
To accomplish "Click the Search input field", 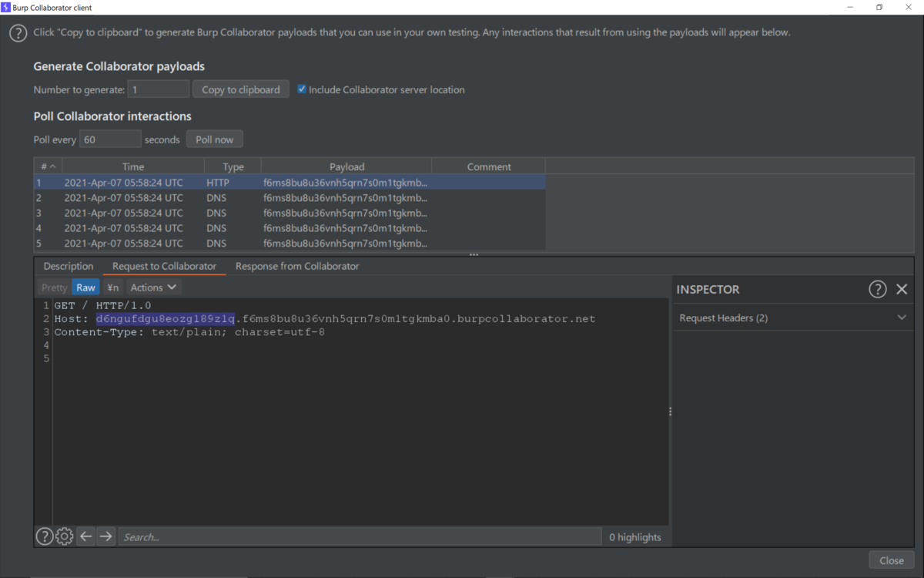I will 360,536.
